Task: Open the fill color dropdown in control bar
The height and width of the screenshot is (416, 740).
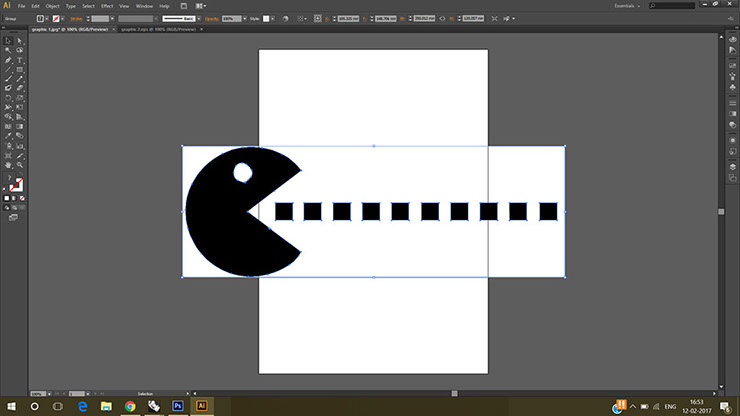Action: (x=47, y=19)
